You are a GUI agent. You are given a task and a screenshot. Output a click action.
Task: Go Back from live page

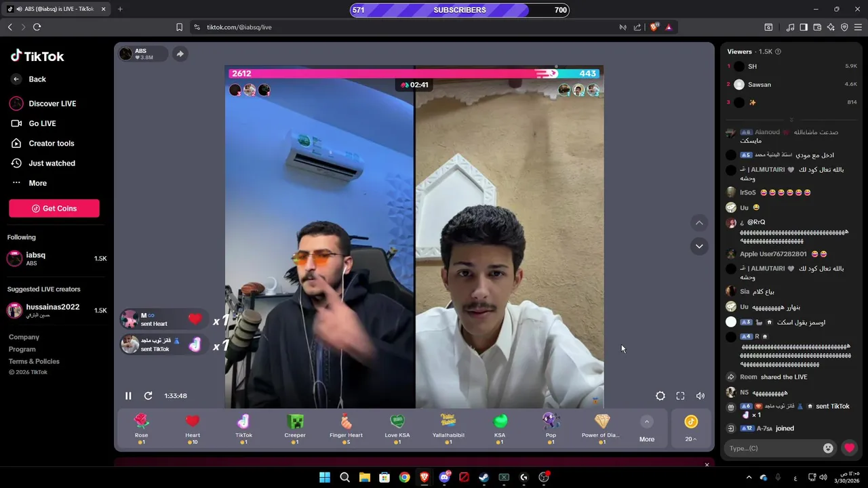28,79
